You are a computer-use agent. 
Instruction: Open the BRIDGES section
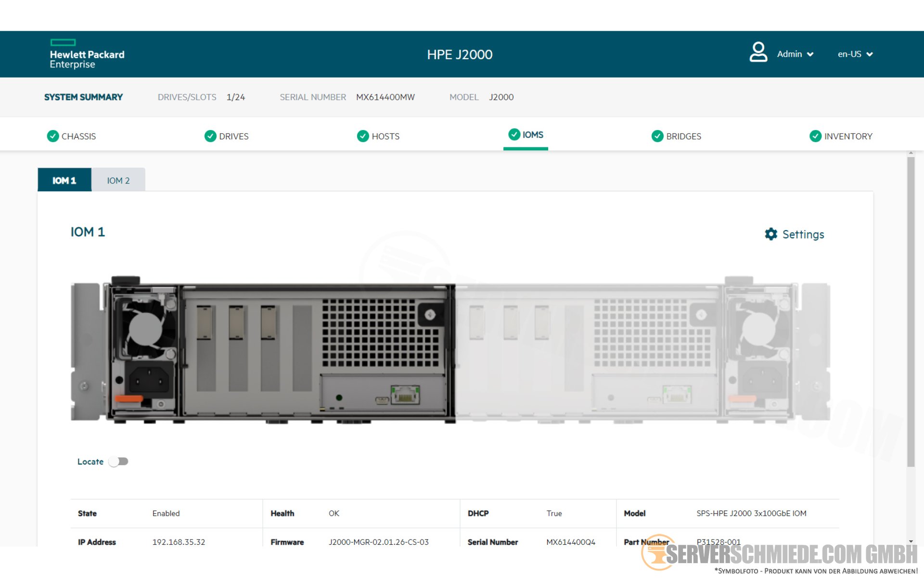pyautogui.click(x=683, y=136)
